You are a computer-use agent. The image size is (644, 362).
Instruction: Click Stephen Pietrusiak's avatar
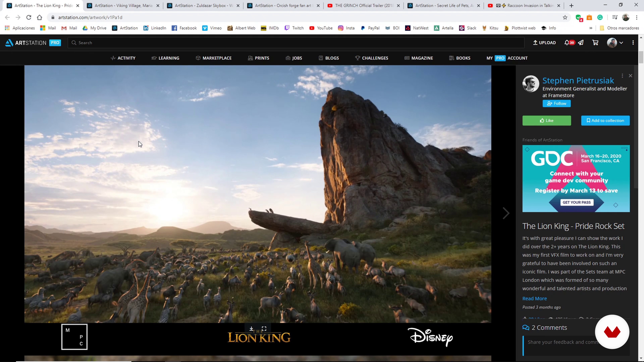531,84
